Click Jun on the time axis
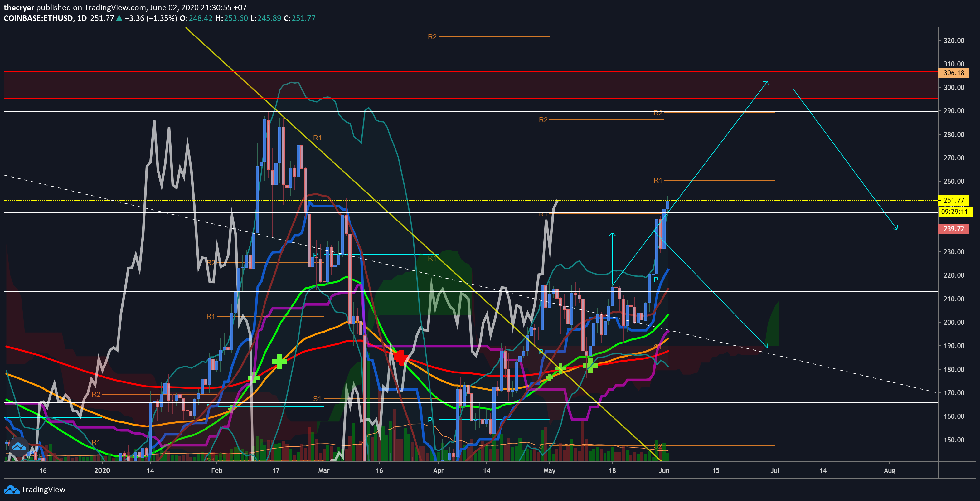Screen dimensions: 980x501 pyautogui.click(x=664, y=470)
